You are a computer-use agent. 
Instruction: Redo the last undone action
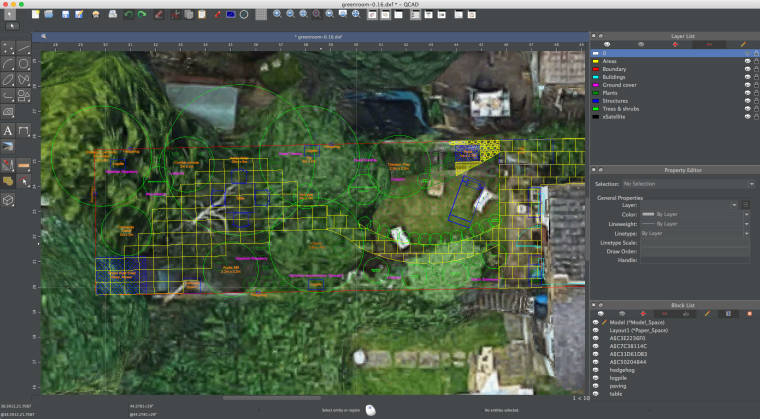[142, 15]
